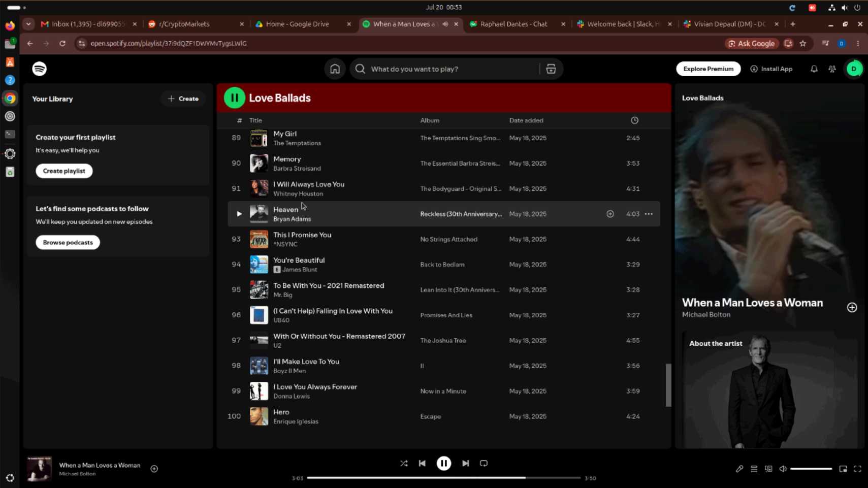868x488 pixels.
Task: Open the album link 'The Joshua Tree'
Action: coord(443,341)
